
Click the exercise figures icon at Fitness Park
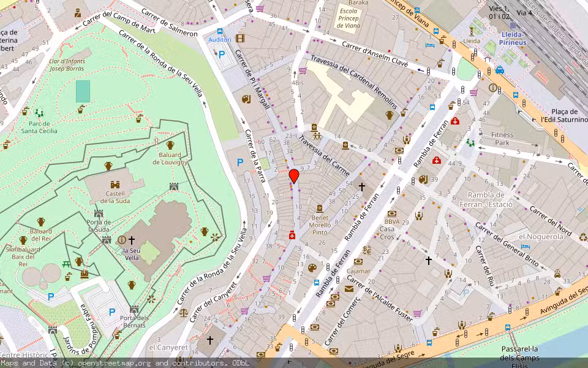point(470,142)
